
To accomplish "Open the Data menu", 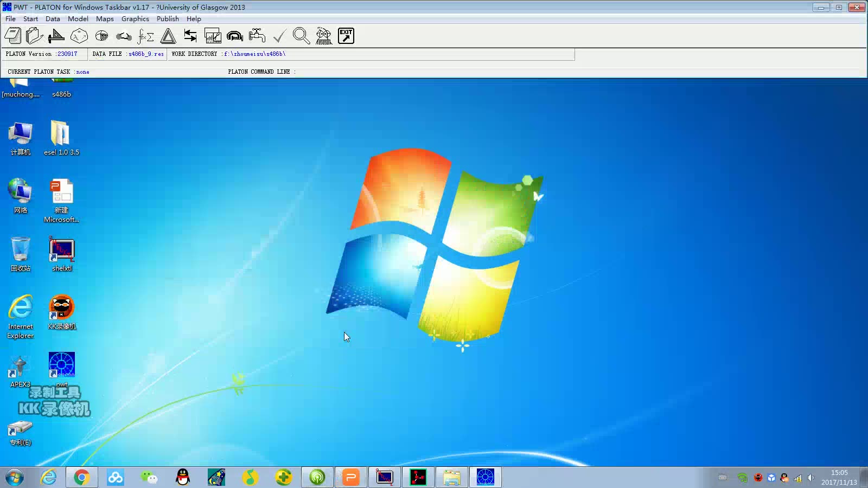I will [x=53, y=18].
